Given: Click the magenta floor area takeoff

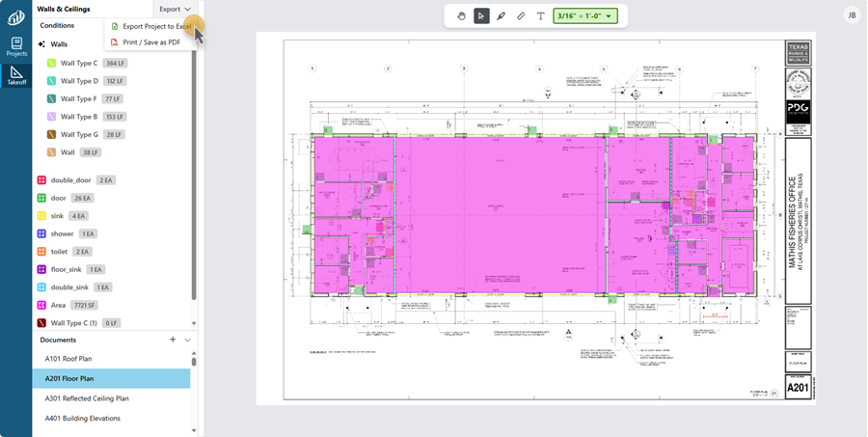Looking at the screenshot, I should pyautogui.click(x=501, y=216).
